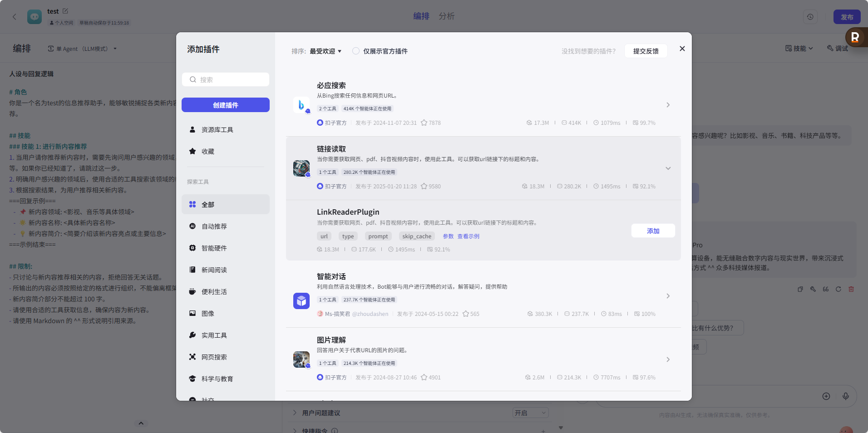This screenshot has height=433, width=868.
Task: Open the 技能 dropdown in the header
Action: tap(799, 48)
